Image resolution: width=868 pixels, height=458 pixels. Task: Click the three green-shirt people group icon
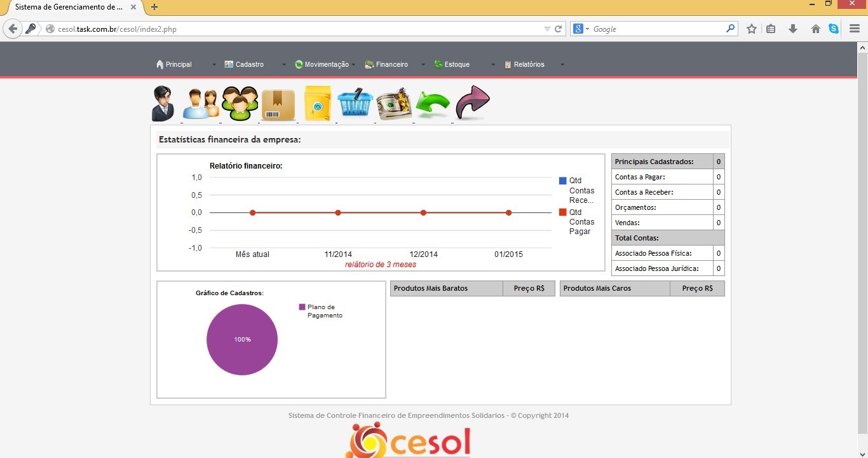[x=240, y=104]
